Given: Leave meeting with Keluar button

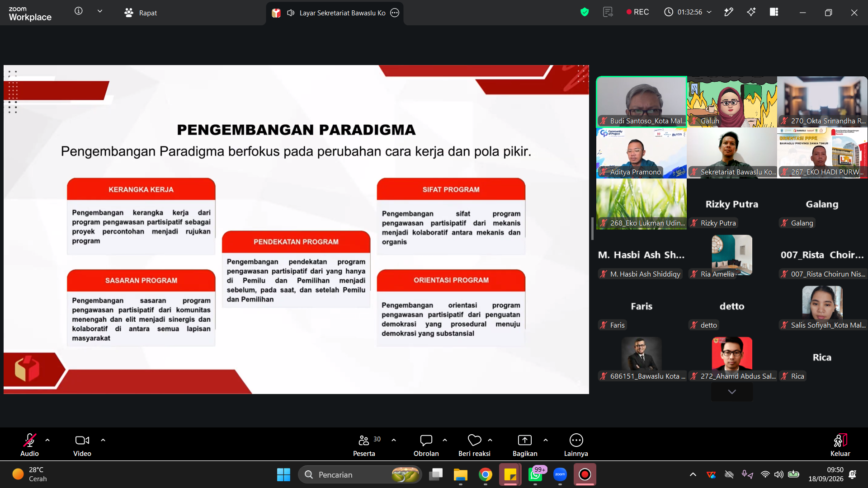Looking at the screenshot, I should click(840, 445).
